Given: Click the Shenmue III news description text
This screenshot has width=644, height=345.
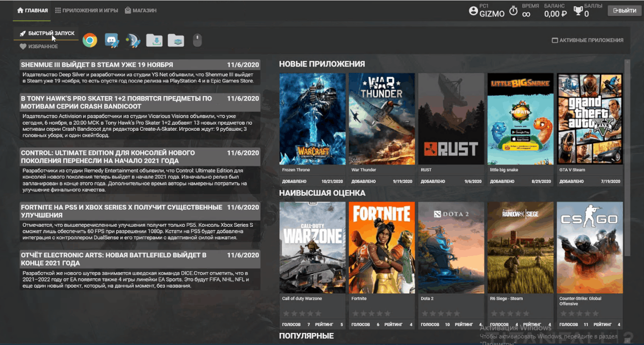Looking at the screenshot, I should click(138, 77).
